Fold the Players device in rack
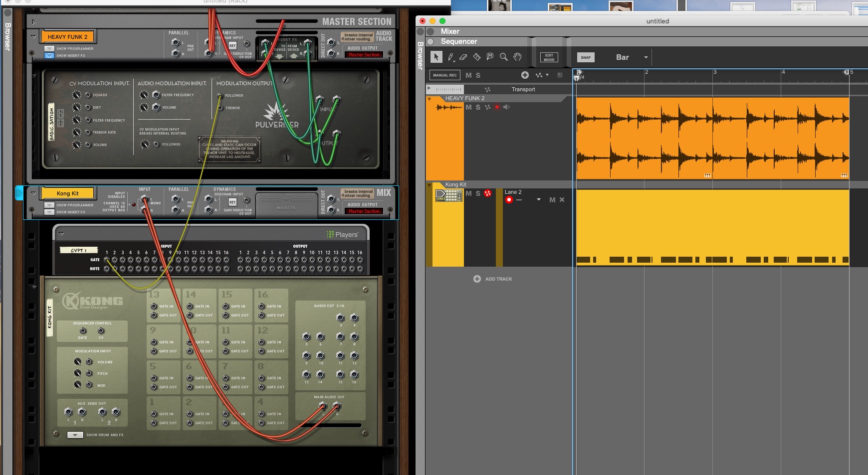868x475 pixels. [x=61, y=233]
